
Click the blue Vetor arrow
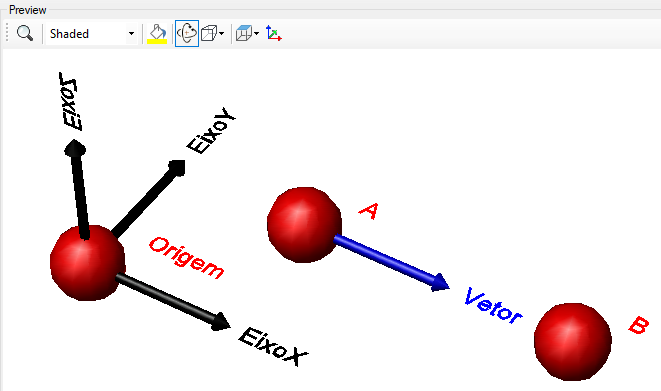point(391,263)
